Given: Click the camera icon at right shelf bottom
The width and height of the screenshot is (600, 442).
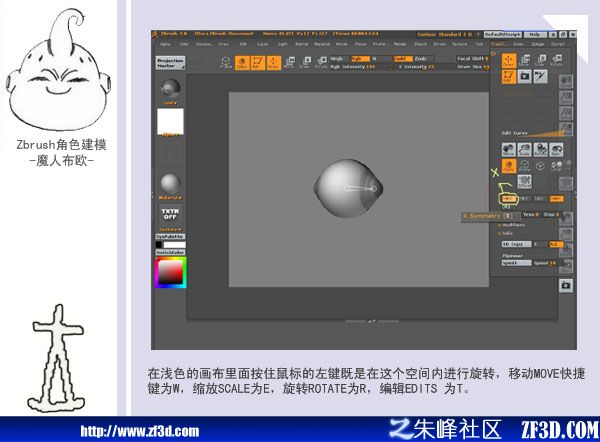Looking at the screenshot, I should (566, 285).
